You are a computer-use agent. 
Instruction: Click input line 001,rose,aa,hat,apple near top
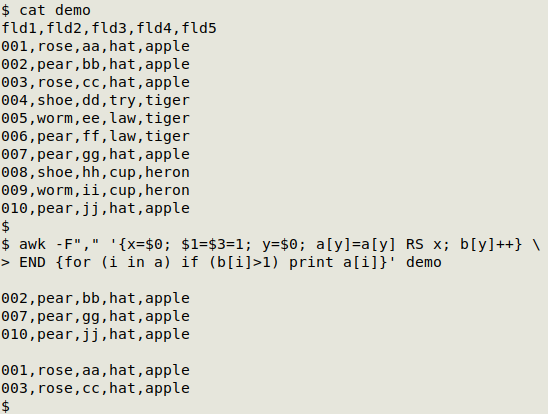95,46
